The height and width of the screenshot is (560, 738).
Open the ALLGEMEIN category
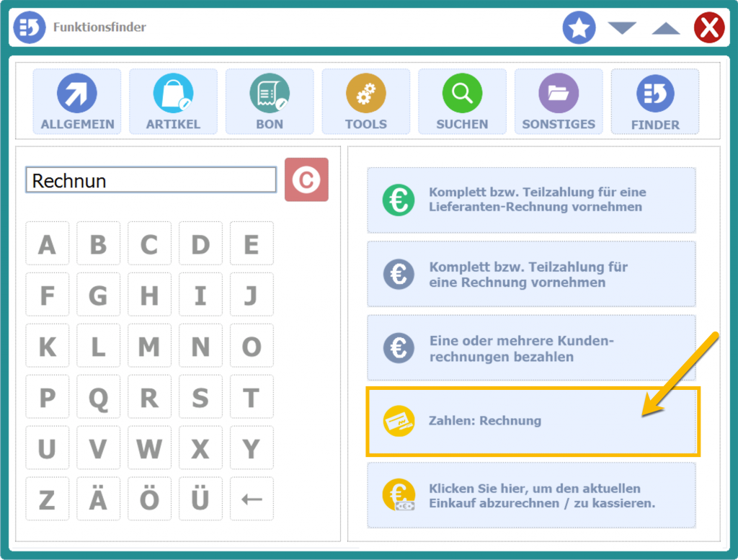click(77, 102)
